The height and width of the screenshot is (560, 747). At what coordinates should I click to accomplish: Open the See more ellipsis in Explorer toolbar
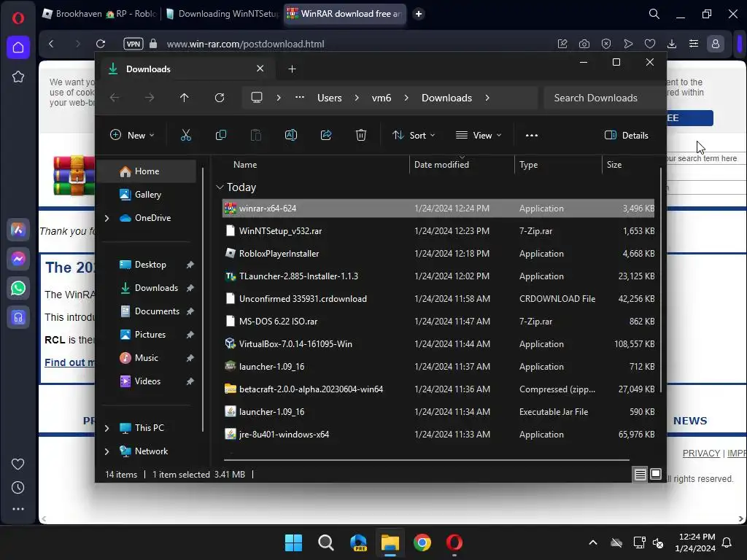532,135
